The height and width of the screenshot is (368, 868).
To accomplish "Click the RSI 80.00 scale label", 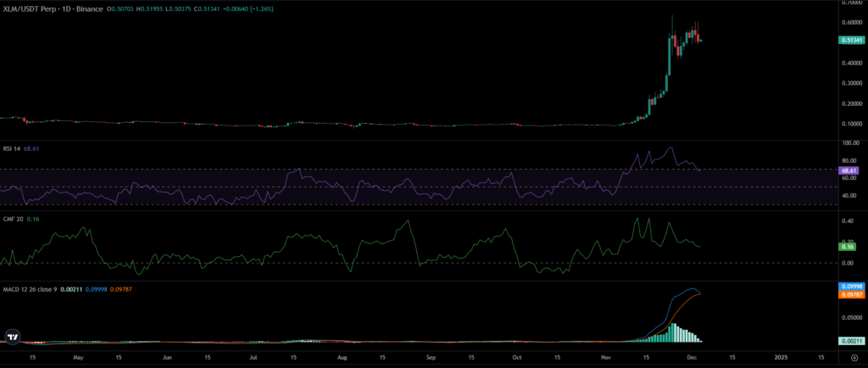I will 851,160.
